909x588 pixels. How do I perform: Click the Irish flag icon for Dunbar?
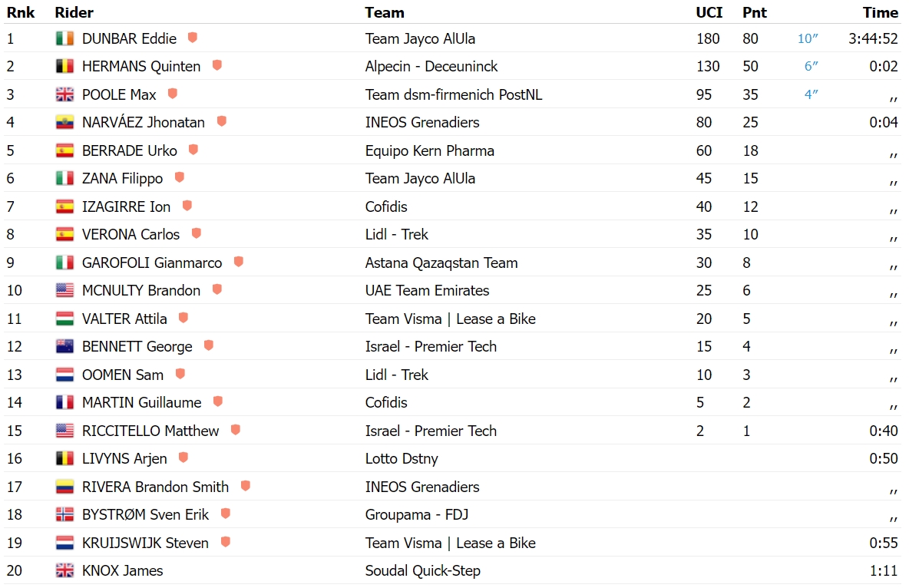tap(65, 38)
